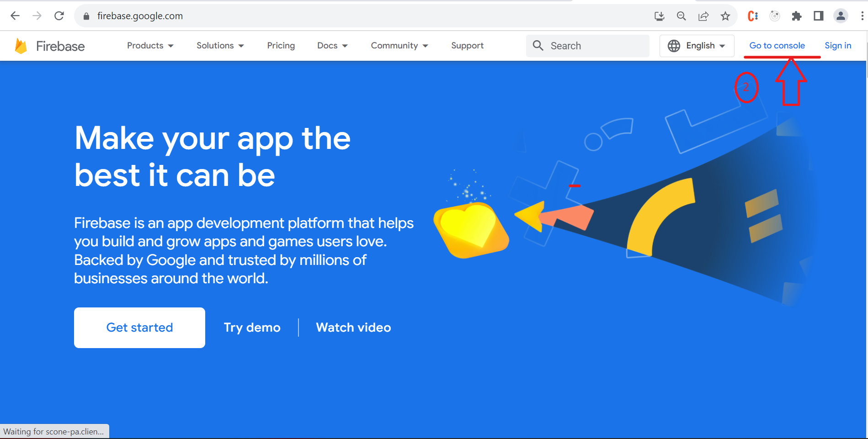Open the Support page
Viewport: 868px width, 439px height.
pyautogui.click(x=467, y=46)
